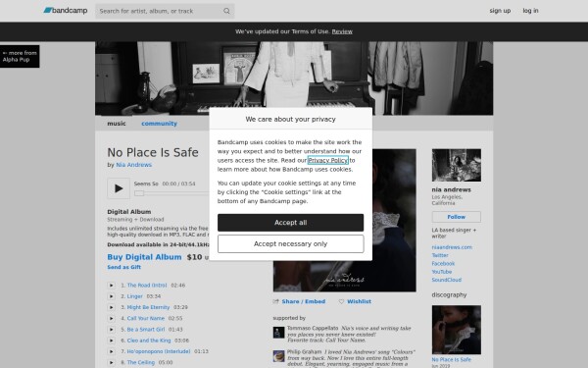
Task: Play track 8 The Ceiling
Action: 112,362
